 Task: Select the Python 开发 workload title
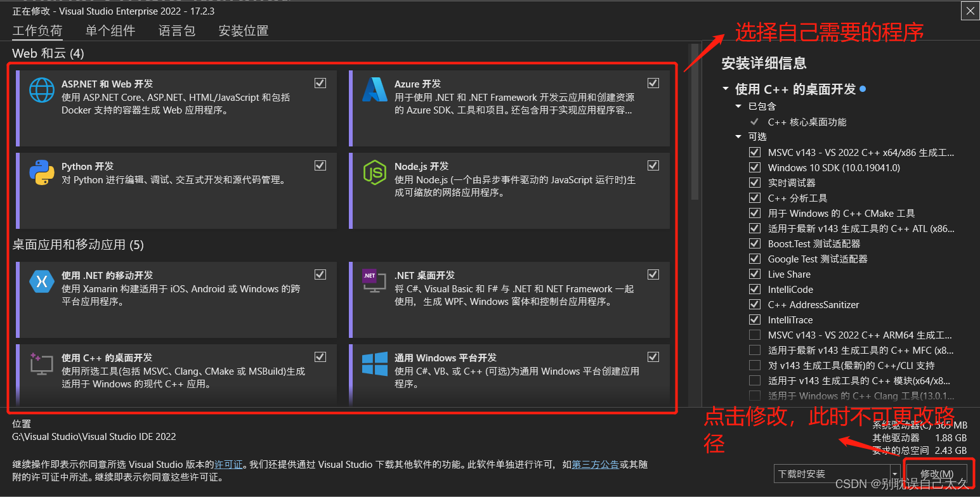click(x=88, y=166)
